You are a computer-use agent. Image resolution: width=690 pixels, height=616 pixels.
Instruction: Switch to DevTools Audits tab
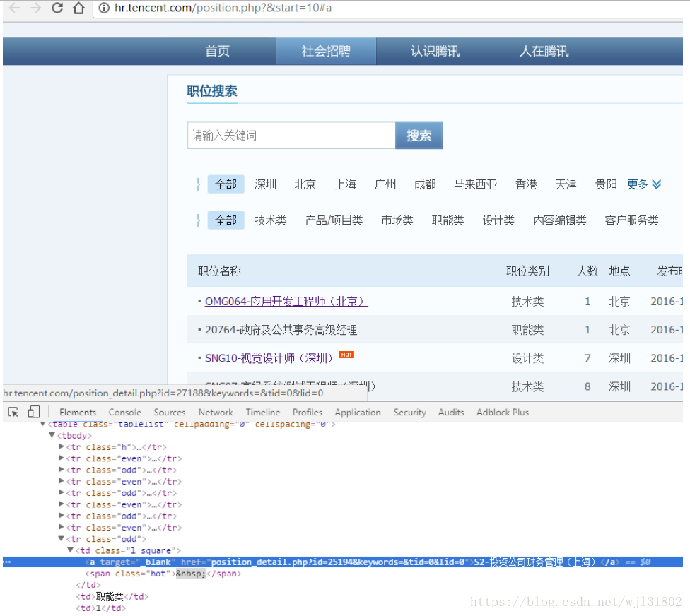(451, 413)
